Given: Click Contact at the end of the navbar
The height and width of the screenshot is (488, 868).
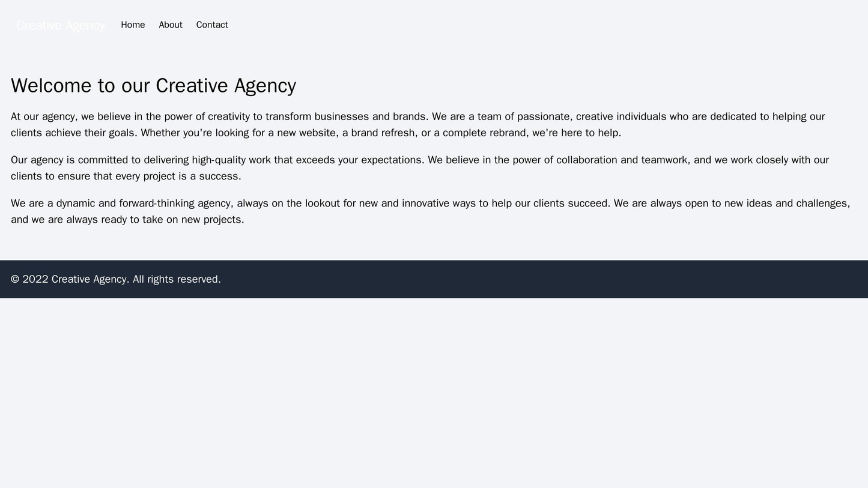Looking at the screenshot, I should click(213, 25).
